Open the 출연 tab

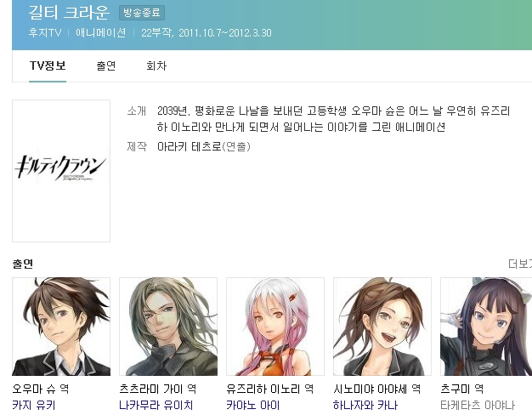[106, 65]
